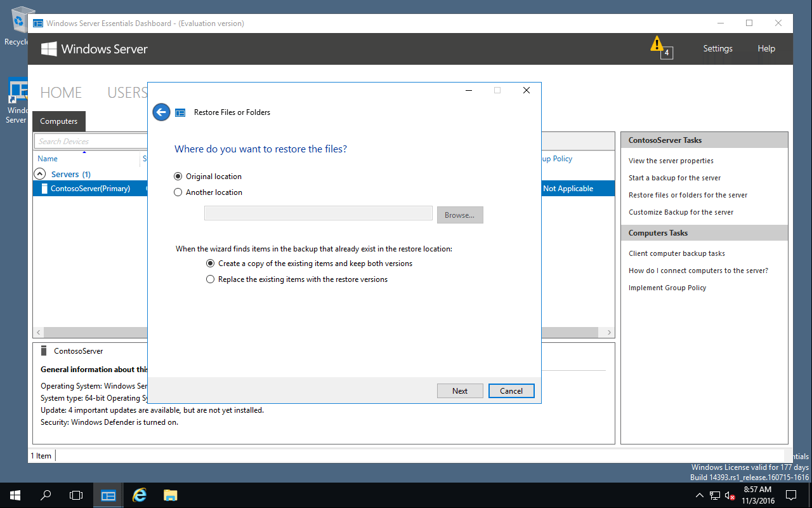
Task: Open the alerts warning icon showing 4
Action: (x=660, y=48)
